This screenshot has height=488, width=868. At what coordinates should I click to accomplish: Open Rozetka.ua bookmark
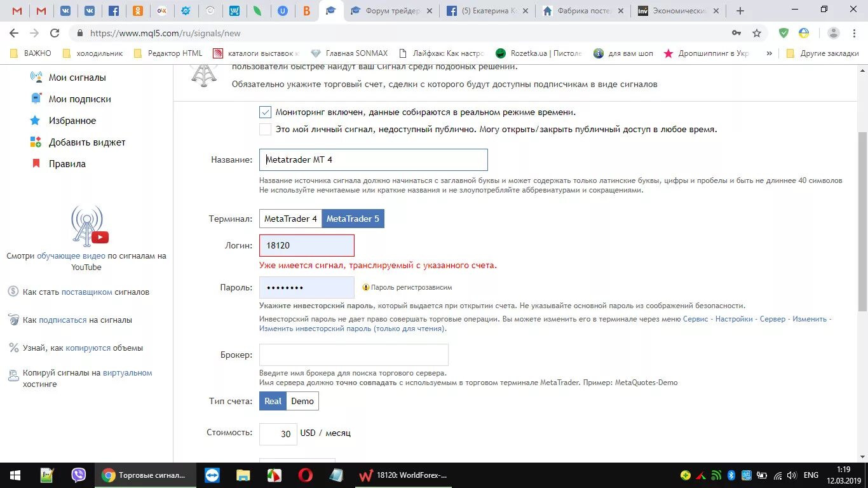coord(539,53)
